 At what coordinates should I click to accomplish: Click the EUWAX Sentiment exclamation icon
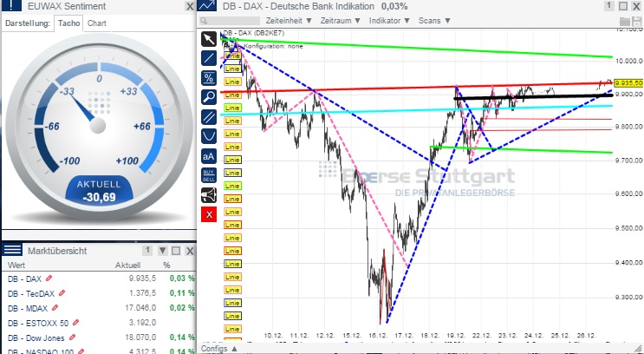[11, 5]
